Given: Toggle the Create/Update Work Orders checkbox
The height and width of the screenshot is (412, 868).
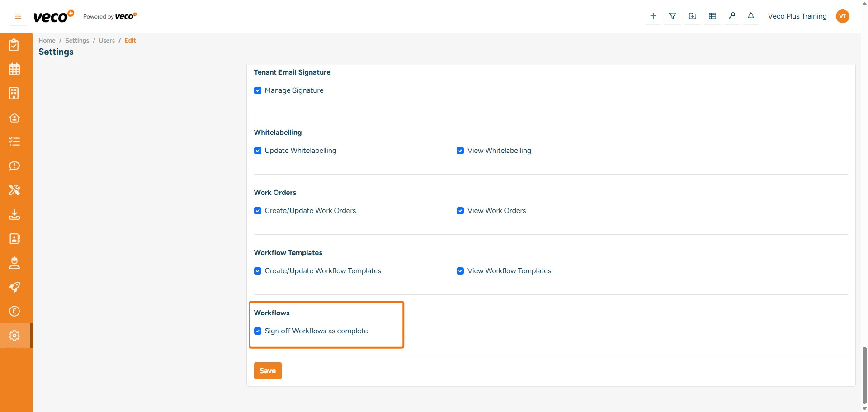Looking at the screenshot, I should pyautogui.click(x=258, y=211).
